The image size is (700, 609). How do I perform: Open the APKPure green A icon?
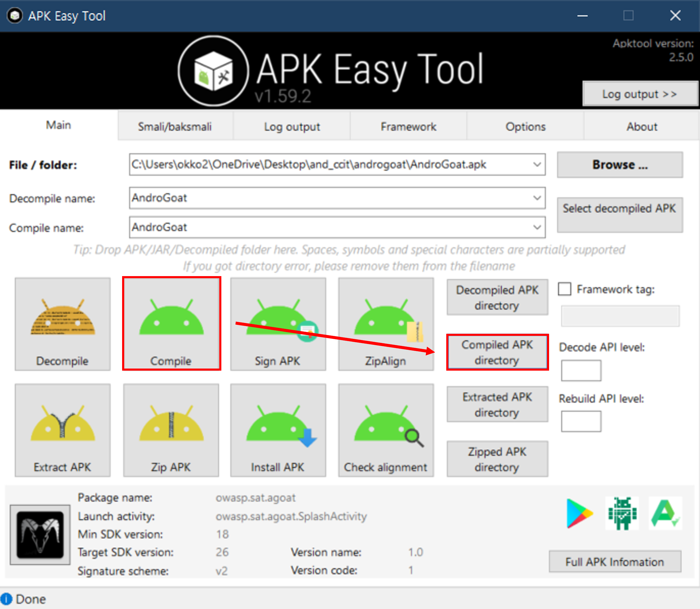(665, 513)
